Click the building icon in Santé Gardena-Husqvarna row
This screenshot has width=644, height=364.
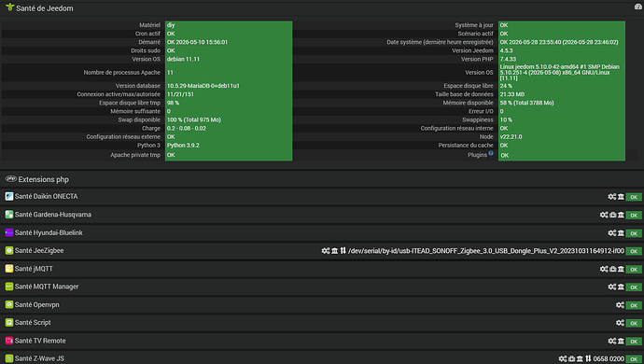tap(621, 215)
